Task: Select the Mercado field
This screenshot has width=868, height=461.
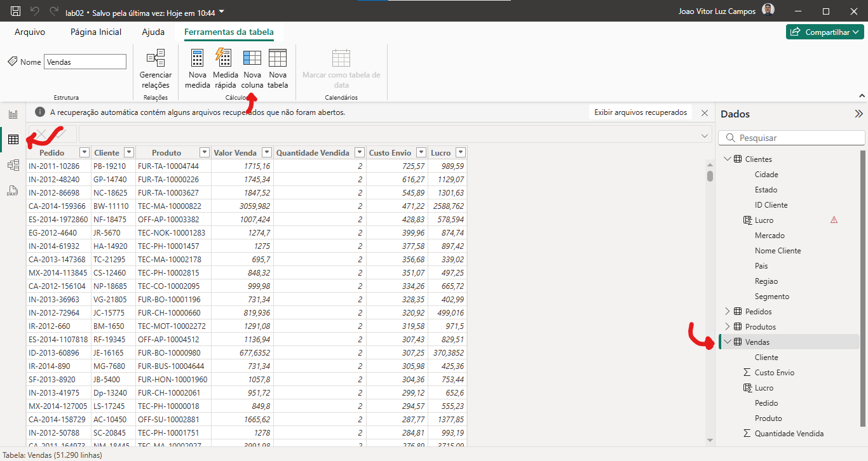Action: 770,236
